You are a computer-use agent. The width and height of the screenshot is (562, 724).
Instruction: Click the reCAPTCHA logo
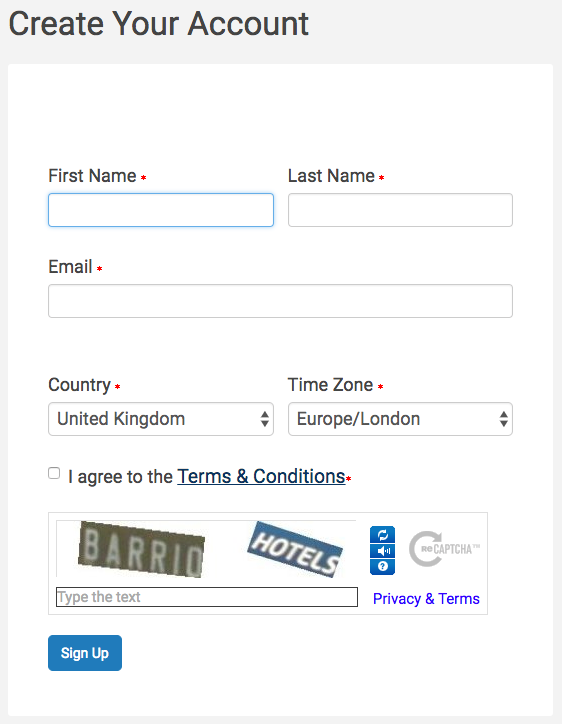(444, 549)
